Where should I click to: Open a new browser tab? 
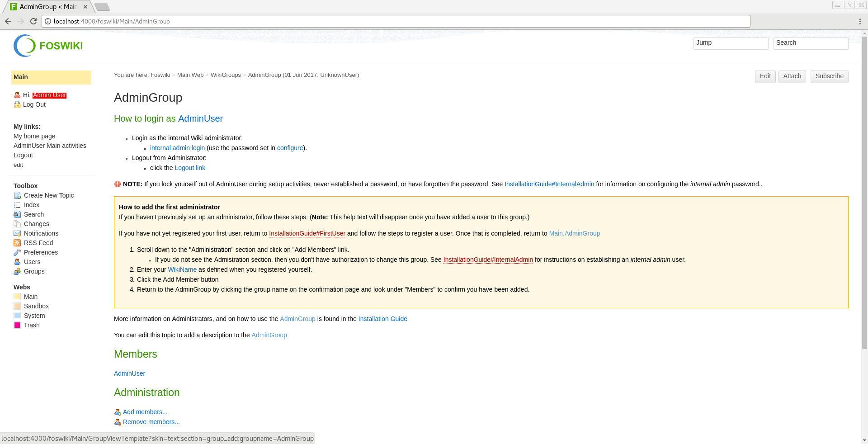pyautogui.click(x=102, y=7)
